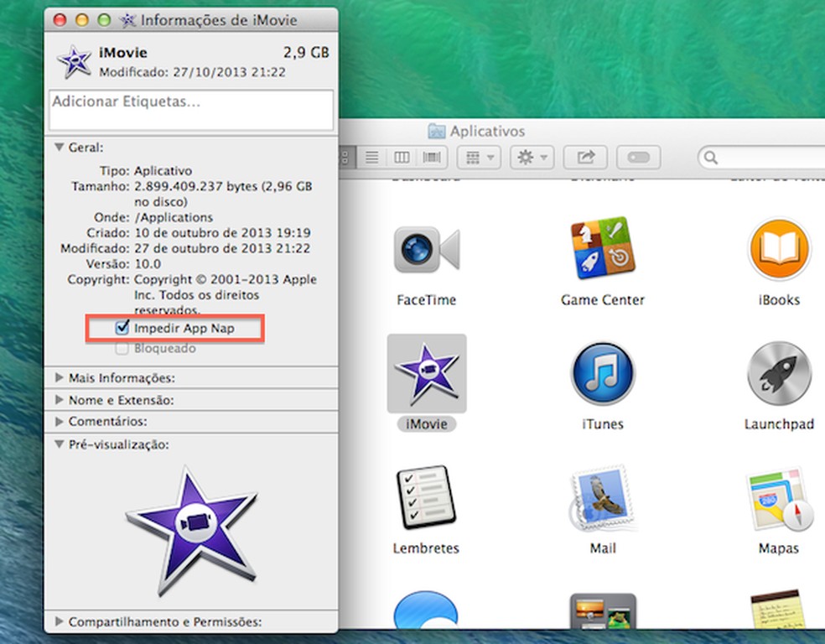
Task: Expand Mais Informações section
Action: click(x=60, y=378)
